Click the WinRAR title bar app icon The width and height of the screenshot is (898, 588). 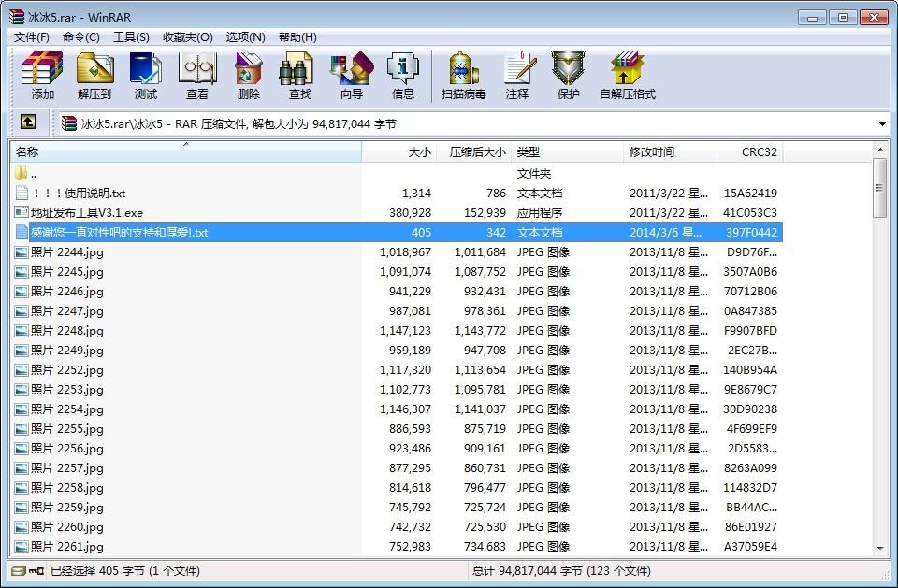tap(17, 17)
